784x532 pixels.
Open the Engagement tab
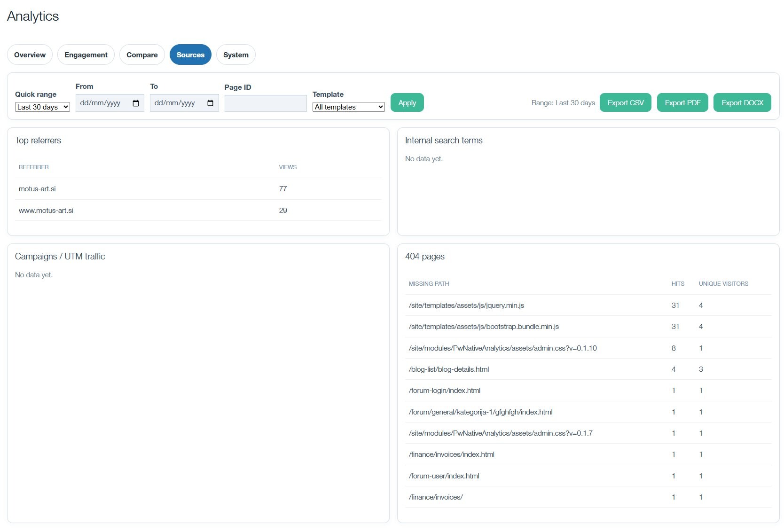(86, 55)
